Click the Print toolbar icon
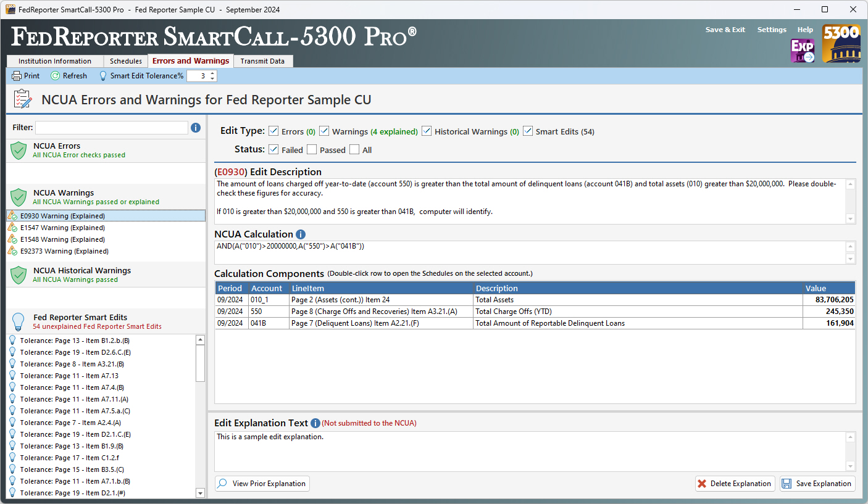This screenshot has height=504, width=868. pyautogui.click(x=17, y=76)
